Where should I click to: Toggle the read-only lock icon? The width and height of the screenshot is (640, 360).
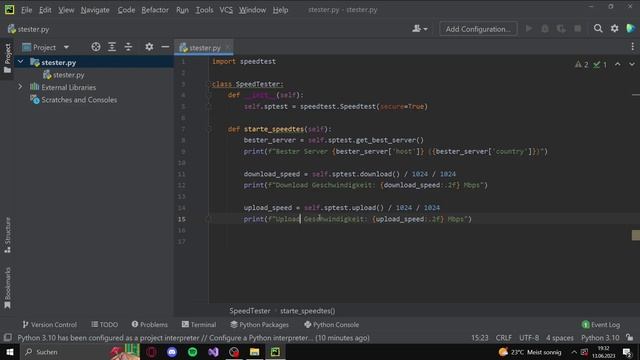coord(630,338)
